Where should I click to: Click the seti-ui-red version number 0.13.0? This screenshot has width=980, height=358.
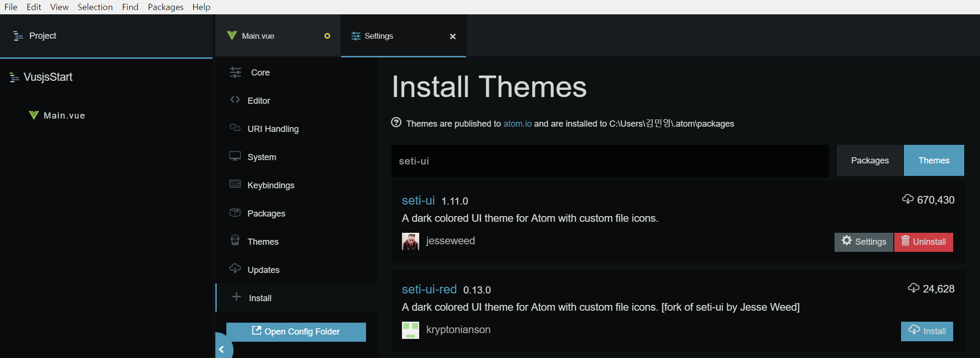pyautogui.click(x=477, y=290)
